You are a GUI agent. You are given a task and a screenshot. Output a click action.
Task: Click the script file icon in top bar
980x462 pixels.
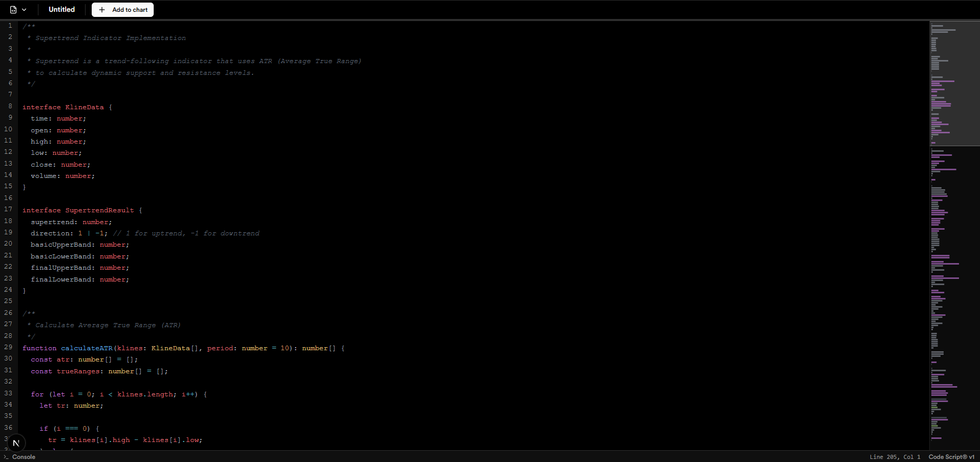coord(13,10)
